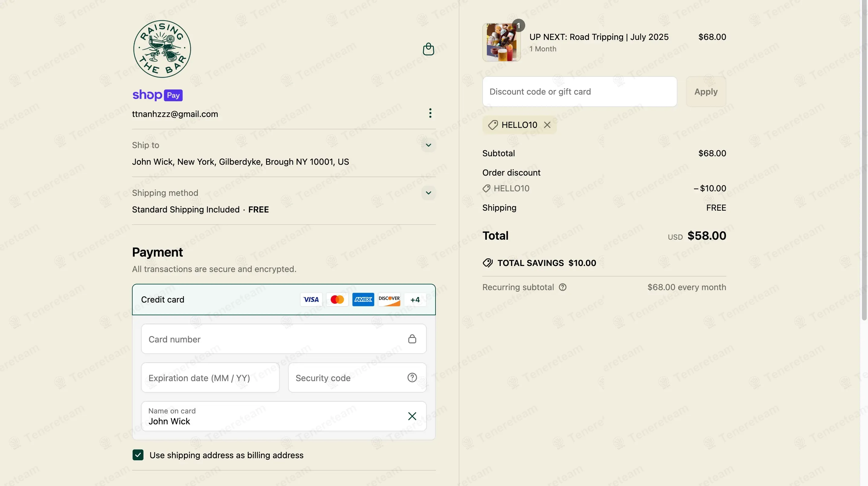The height and width of the screenshot is (486, 868).
Task: Expand the Shipping method section
Action: click(428, 193)
